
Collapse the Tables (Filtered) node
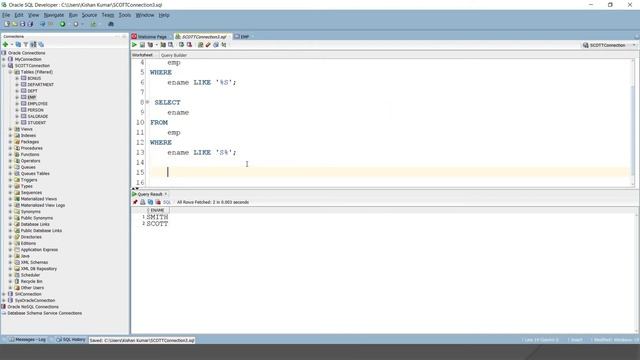[11, 72]
